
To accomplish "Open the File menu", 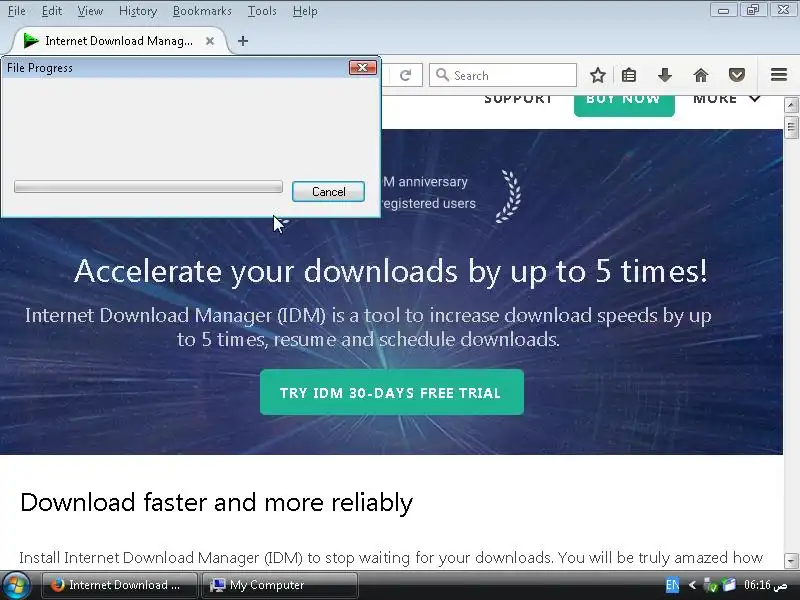I will (x=16, y=11).
